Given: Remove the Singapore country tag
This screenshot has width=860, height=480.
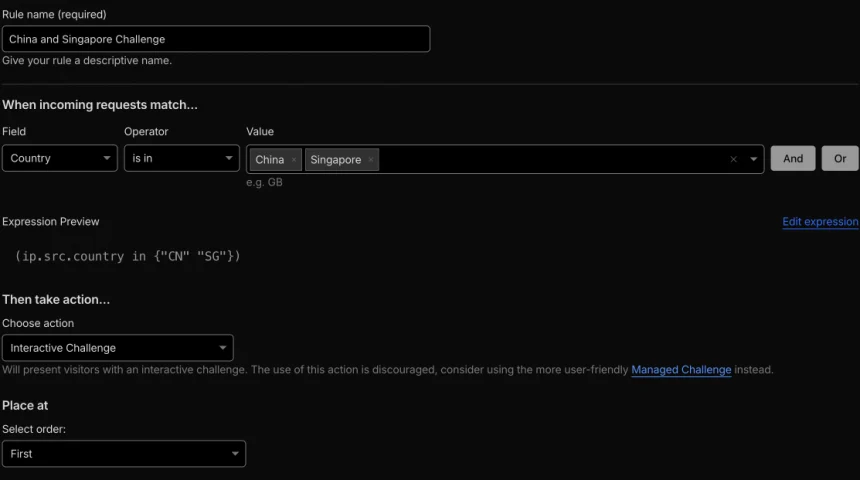Looking at the screenshot, I should tap(371, 160).
